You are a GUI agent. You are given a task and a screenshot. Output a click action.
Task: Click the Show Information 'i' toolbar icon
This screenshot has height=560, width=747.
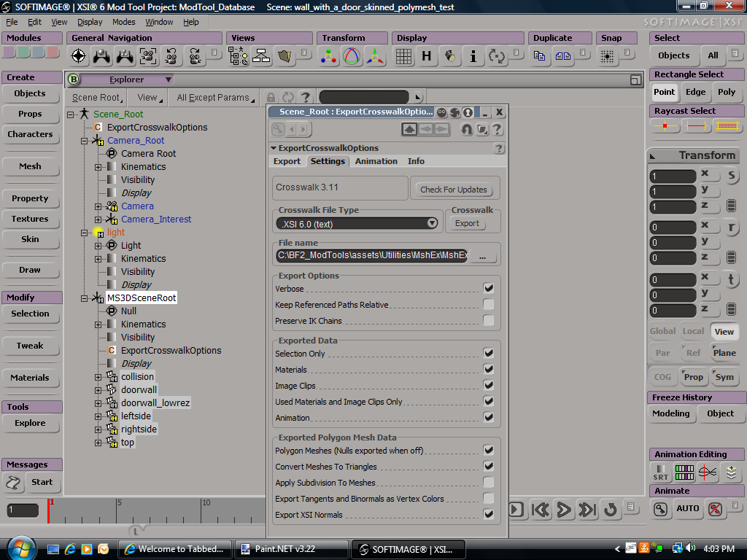tap(473, 57)
